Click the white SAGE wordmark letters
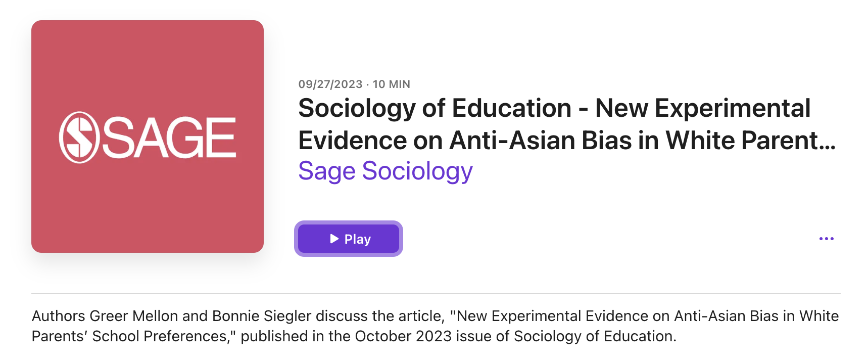The height and width of the screenshot is (361, 868). (170, 138)
